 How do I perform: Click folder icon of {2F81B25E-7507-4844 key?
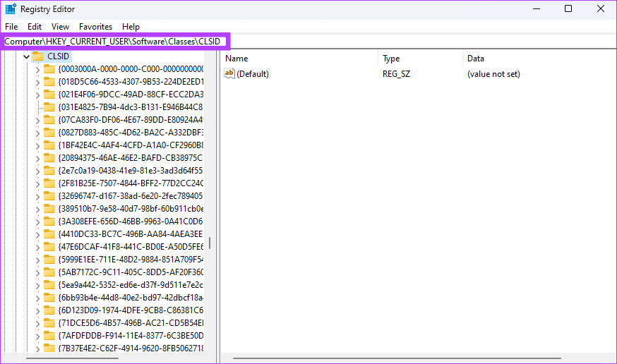(x=49, y=183)
